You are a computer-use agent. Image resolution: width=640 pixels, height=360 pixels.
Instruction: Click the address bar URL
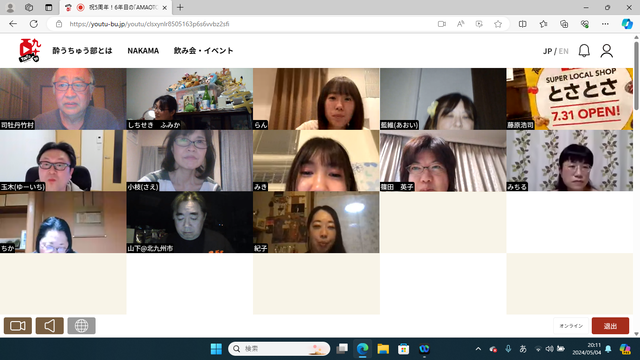(149, 24)
